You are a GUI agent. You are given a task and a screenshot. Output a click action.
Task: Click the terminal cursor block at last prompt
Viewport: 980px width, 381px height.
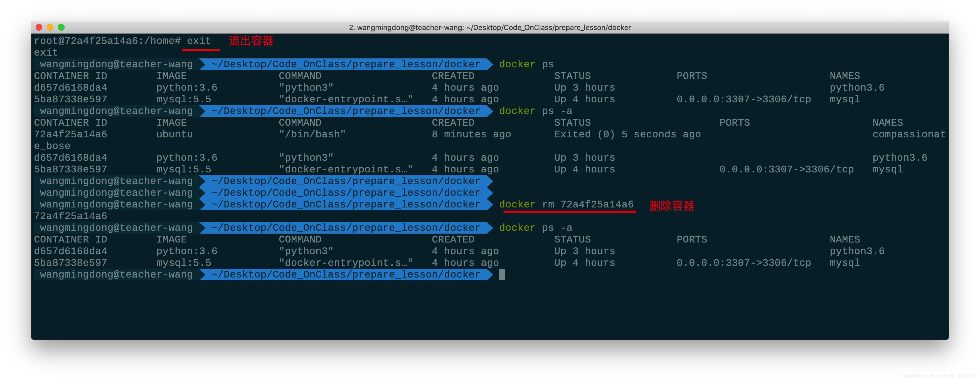502,274
